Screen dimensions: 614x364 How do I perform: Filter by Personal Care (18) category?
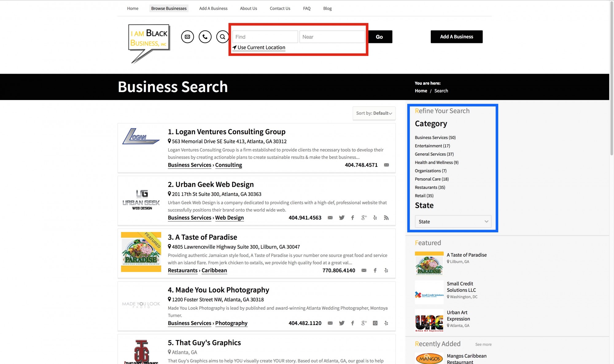pyautogui.click(x=432, y=179)
